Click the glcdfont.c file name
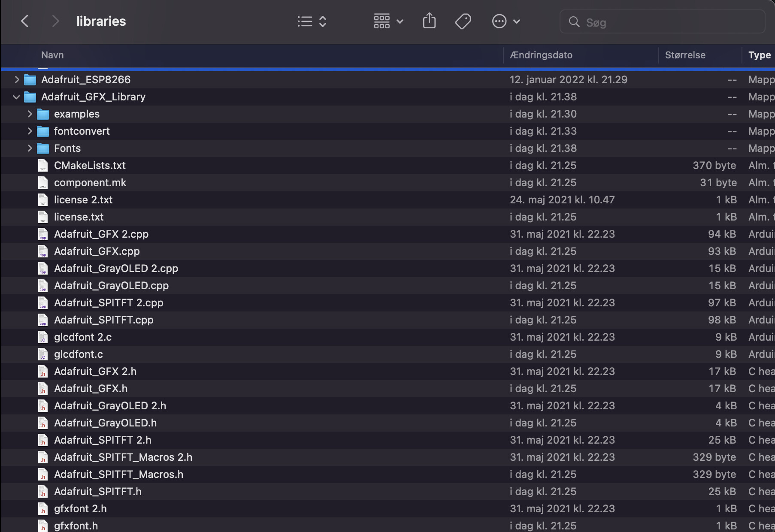Viewport: 775px width, 532px height. (x=79, y=354)
